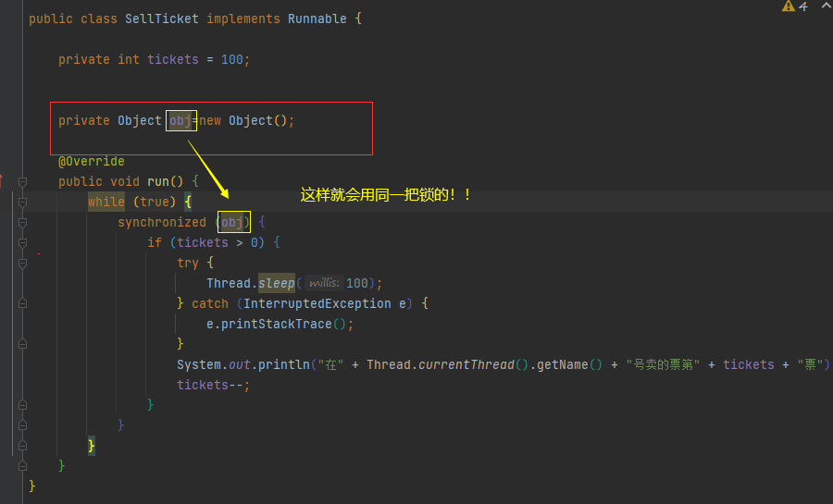The width and height of the screenshot is (833, 504).
Task: Click the Runnable interface name
Action: (x=317, y=19)
